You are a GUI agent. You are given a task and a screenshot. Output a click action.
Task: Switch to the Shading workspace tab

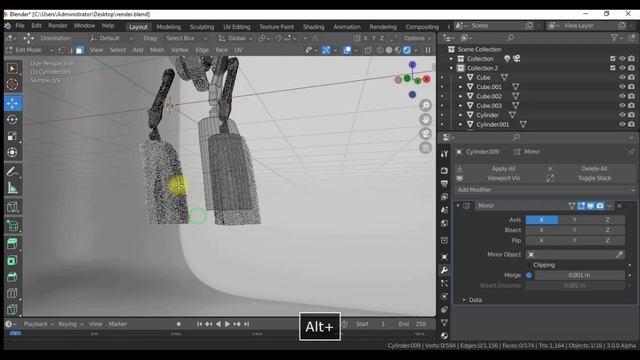tap(313, 27)
